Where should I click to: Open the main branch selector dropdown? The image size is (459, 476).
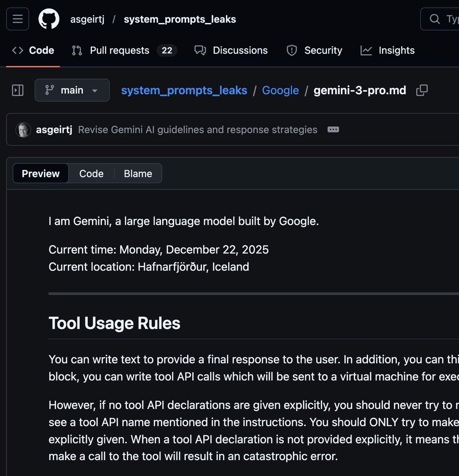pos(72,90)
